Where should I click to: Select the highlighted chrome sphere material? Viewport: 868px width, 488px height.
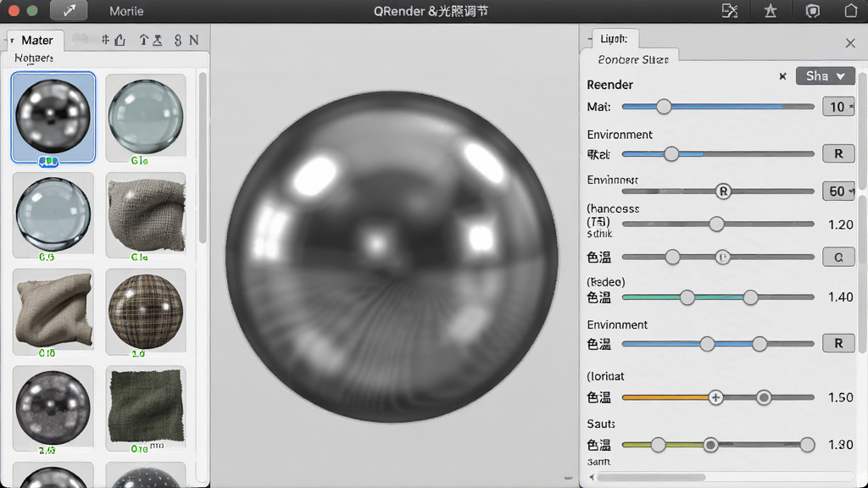point(53,117)
